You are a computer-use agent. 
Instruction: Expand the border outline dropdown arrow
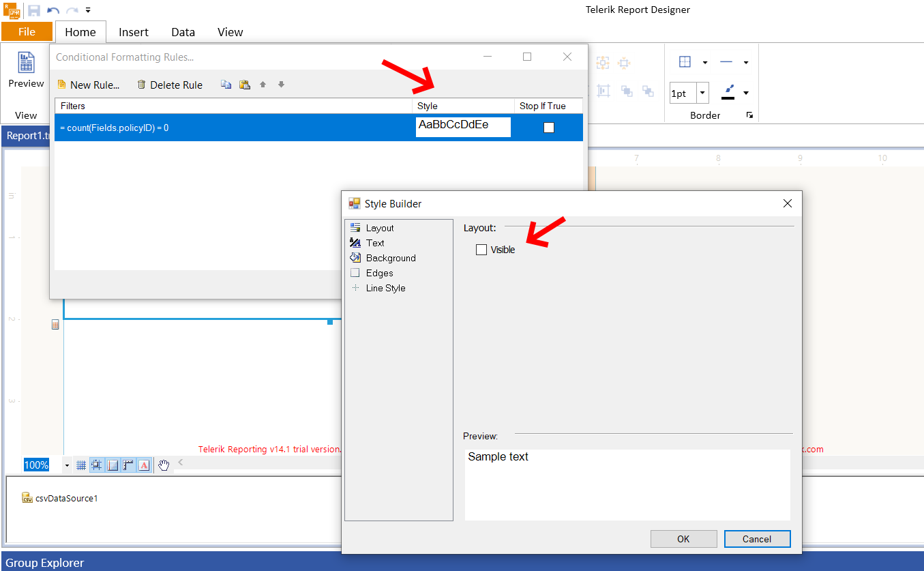[704, 63]
